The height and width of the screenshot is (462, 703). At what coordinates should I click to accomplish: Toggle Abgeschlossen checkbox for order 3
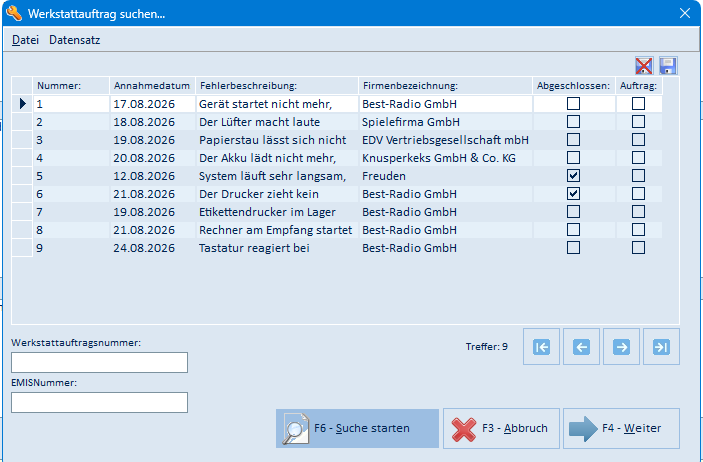573,139
